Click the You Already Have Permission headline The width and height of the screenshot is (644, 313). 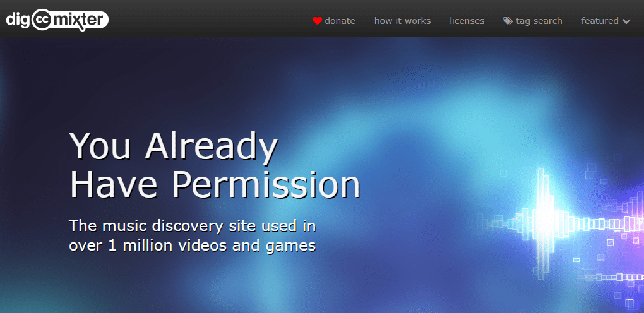point(215,165)
